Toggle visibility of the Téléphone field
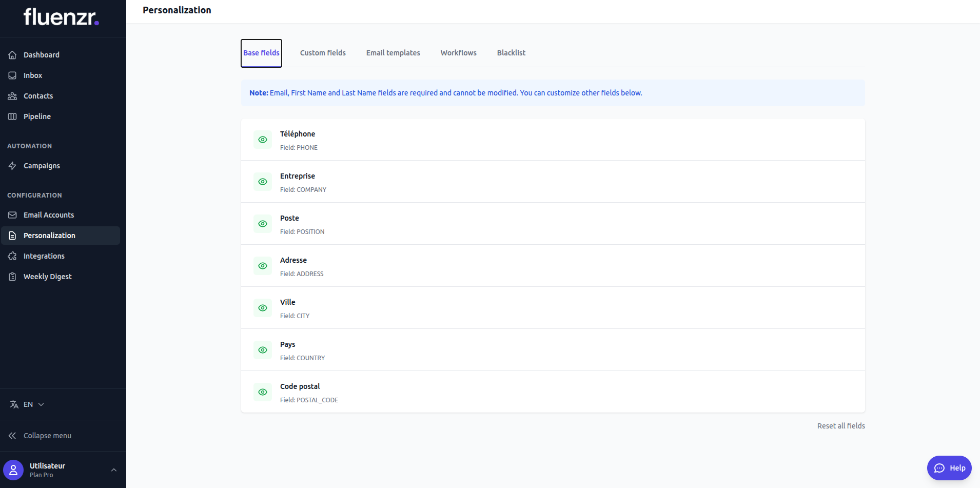The height and width of the screenshot is (488, 980). click(263, 140)
